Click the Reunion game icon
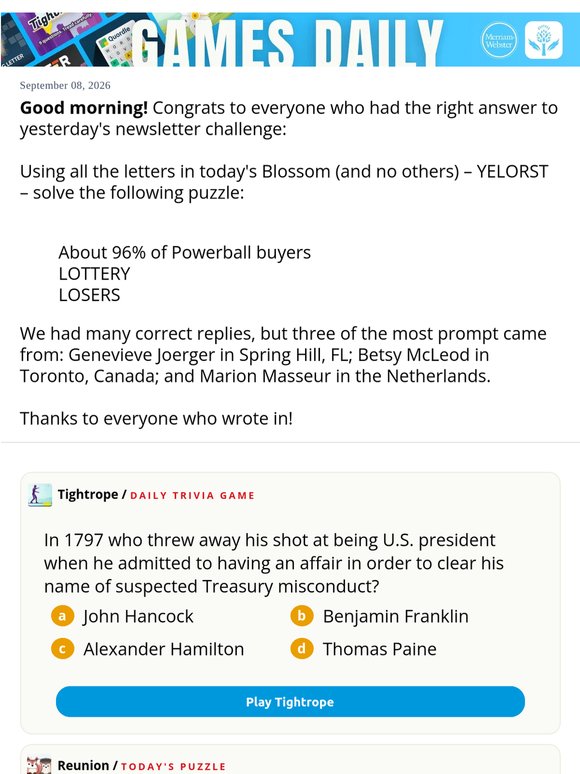 (x=39, y=766)
